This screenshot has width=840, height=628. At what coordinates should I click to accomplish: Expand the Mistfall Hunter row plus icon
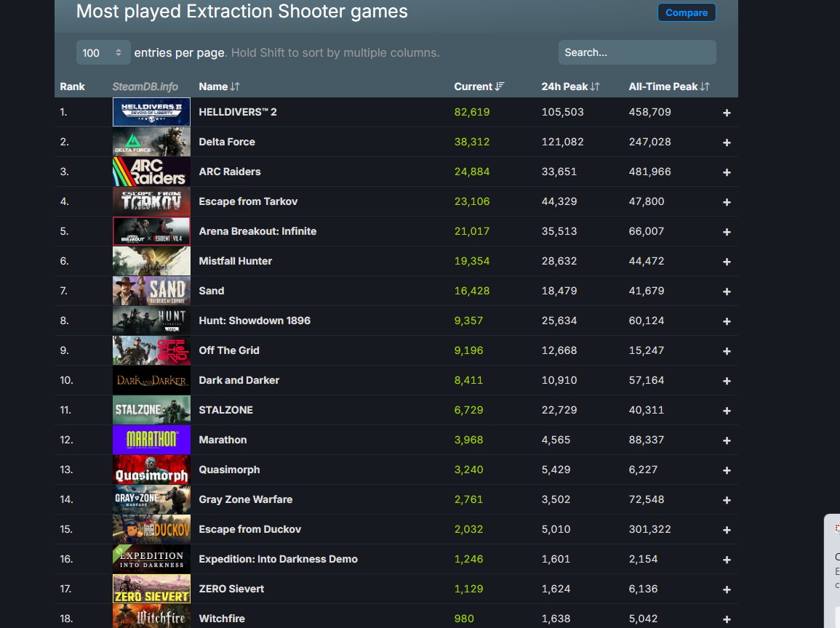727,262
